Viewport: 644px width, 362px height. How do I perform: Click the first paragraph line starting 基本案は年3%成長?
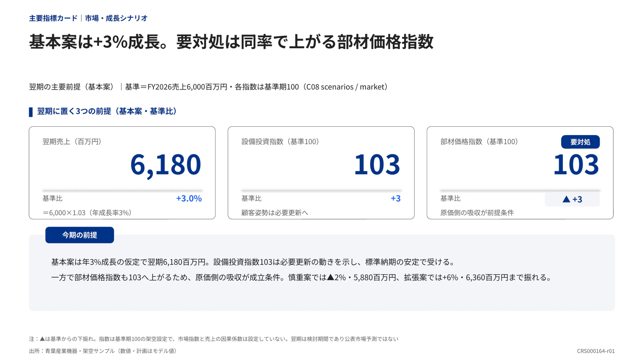click(254, 262)
